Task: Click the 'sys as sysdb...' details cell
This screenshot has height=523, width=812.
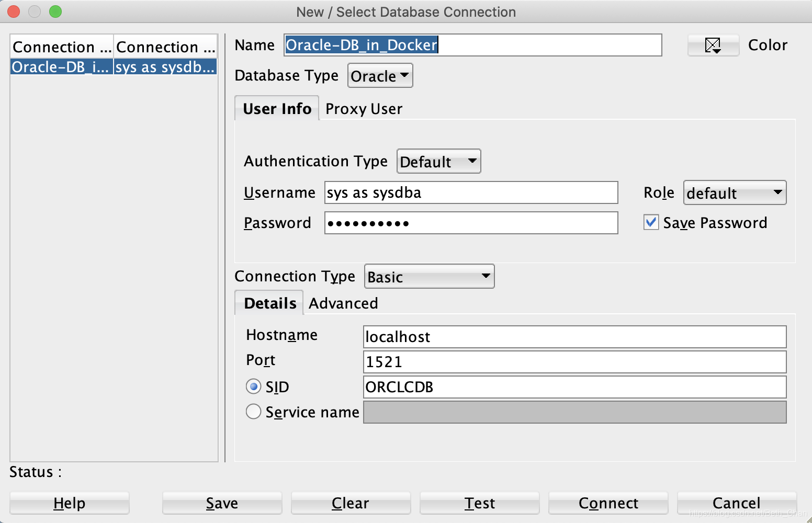Action: click(x=165, y=67)
